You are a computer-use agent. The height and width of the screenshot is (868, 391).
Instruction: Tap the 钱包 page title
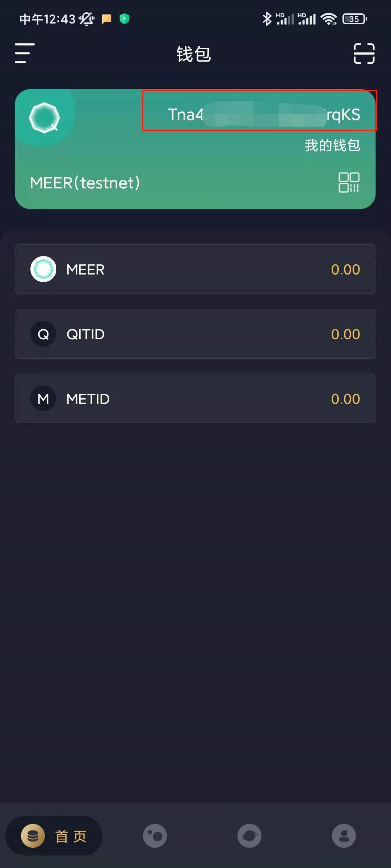[194, 54]
